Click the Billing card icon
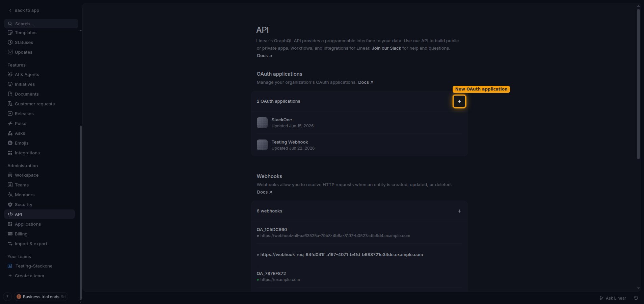 tap(10, 234)
